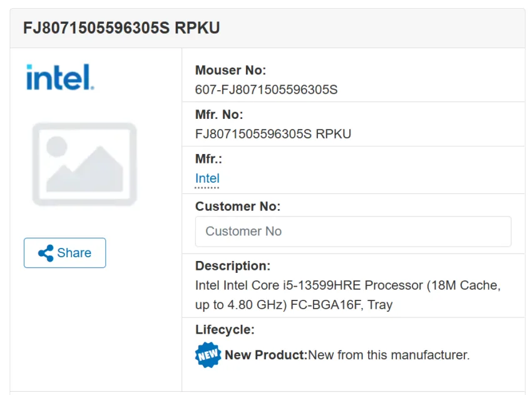The width and height of the screenshot is (532, 395).
Task: Click the blue NEW product badge
Action: (x=208, y=355)
